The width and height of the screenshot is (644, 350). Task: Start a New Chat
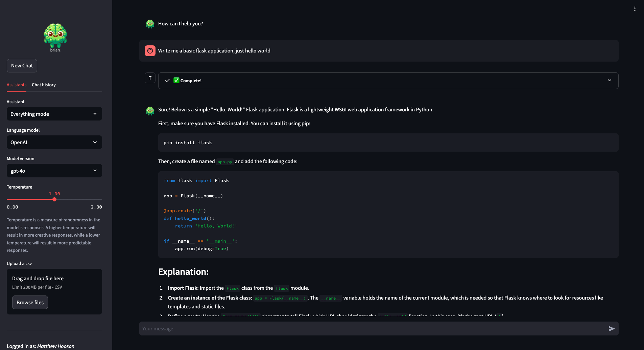click(x=22, y=65)
